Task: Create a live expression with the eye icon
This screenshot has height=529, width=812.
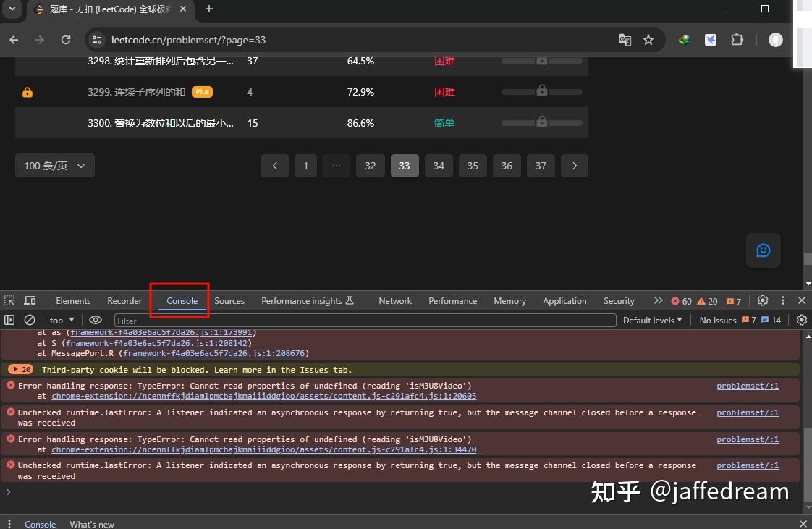Action: pos(95,319)
